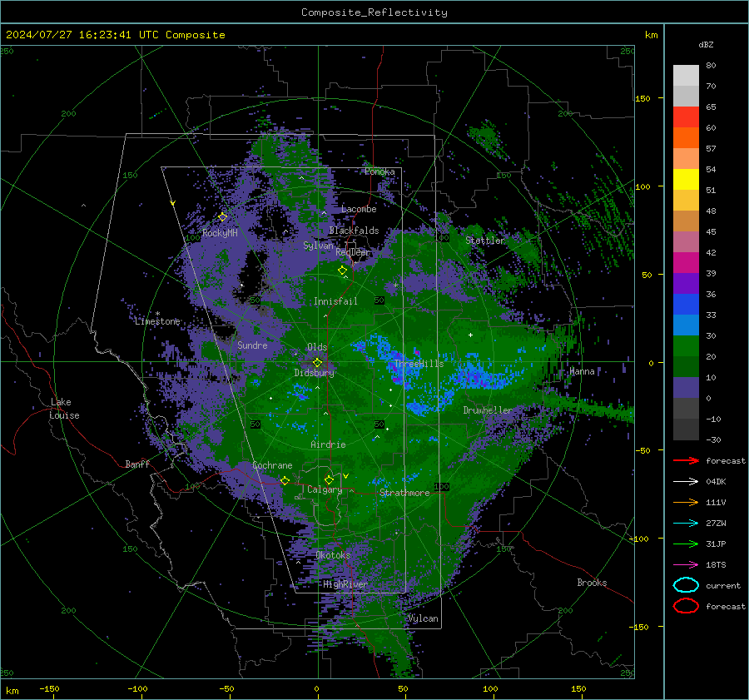Select the blue 33 dBZ swatch
The height and width of the screenshot is (700, 749).
click(686, 304)
